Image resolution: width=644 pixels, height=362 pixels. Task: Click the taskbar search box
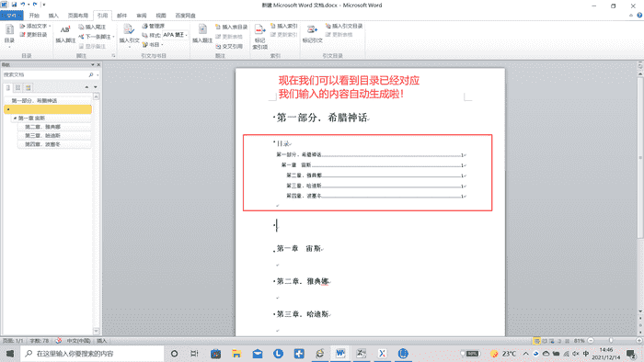tap(92, 354)
